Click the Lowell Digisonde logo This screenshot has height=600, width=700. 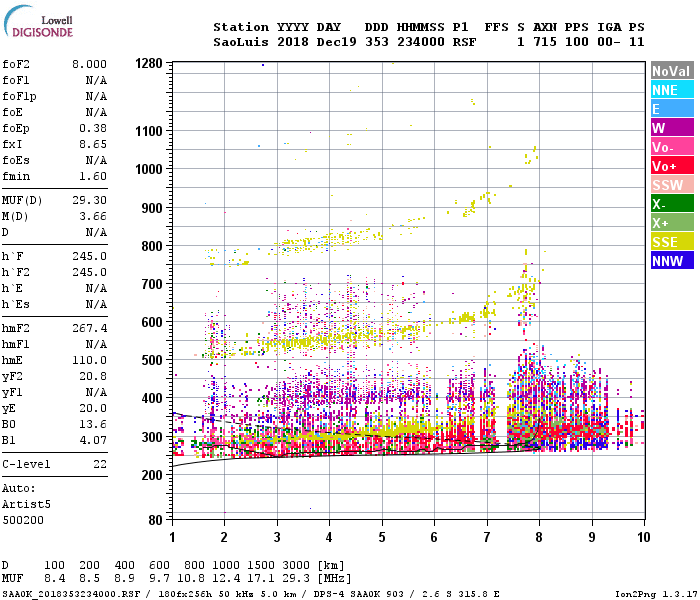(38, 22)
